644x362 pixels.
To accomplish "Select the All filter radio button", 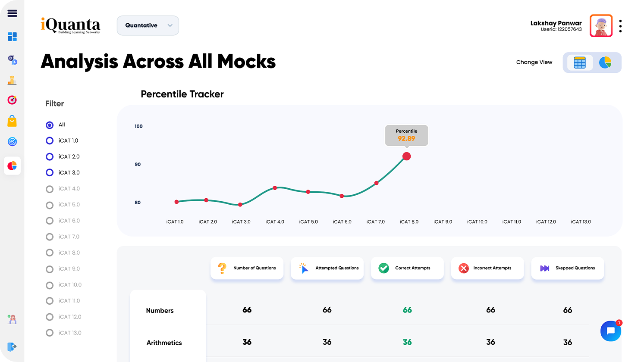I will 50,125.
